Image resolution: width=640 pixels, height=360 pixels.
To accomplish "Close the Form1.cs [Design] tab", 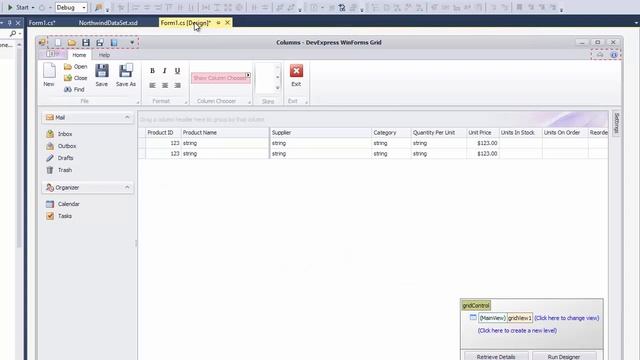I will (227, 23).
